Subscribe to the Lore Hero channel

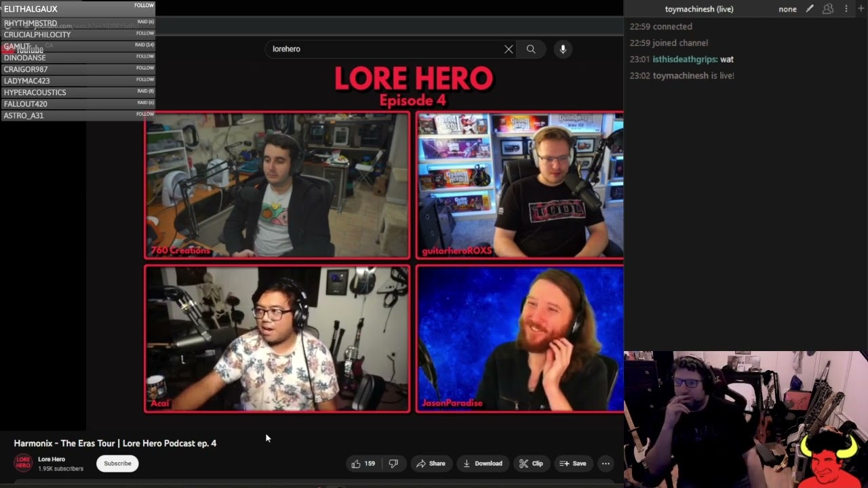click(x=117, y=464)
